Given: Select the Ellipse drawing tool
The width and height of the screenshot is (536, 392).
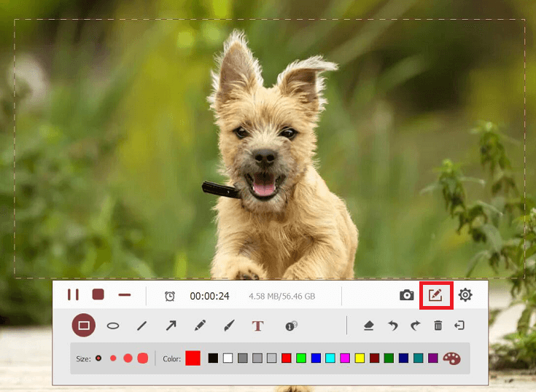Looking at the screenshot, I should (x=113, y=326).
